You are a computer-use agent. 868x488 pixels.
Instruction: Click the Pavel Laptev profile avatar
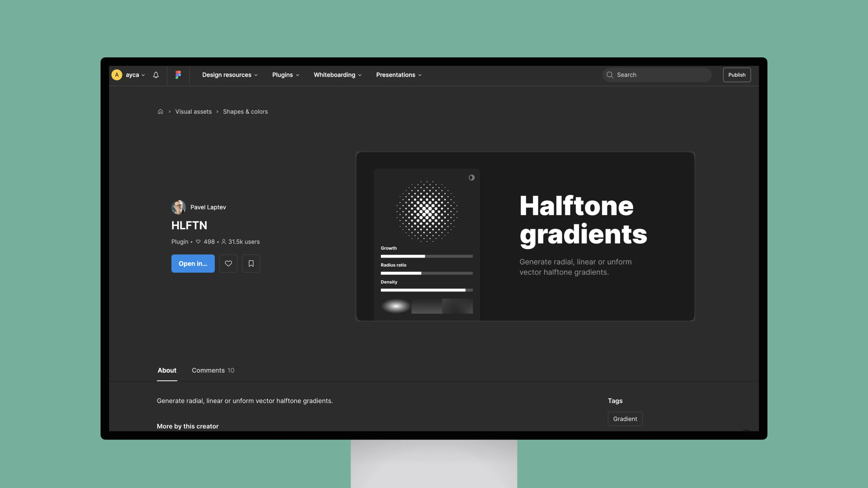[x=178, y=207]
